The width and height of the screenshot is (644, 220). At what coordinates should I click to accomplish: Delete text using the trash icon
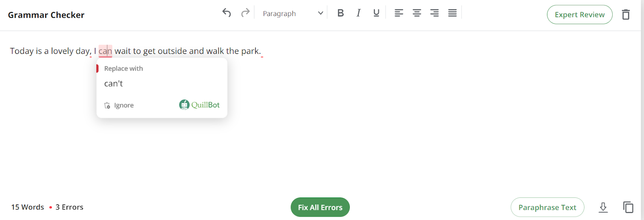pyautogui.click(x=625, y=15)
